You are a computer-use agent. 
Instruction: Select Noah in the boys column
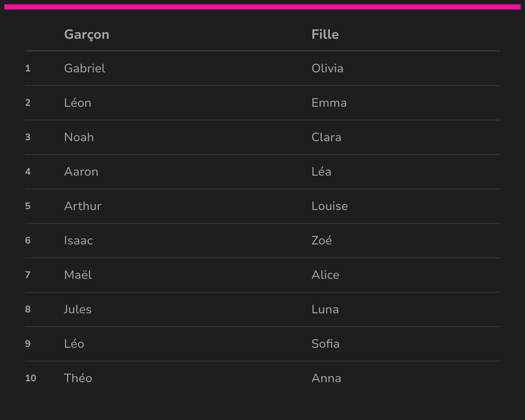click(x=79, y=137)
